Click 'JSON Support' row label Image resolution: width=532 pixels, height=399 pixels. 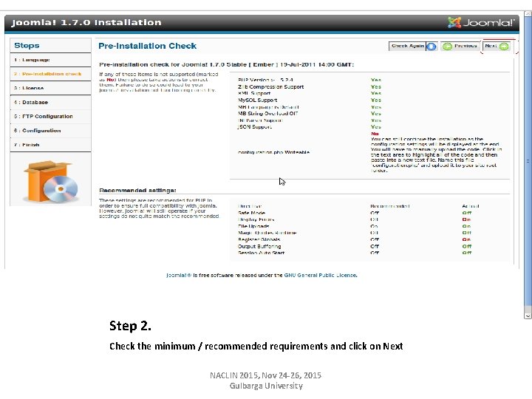point(255,127)
